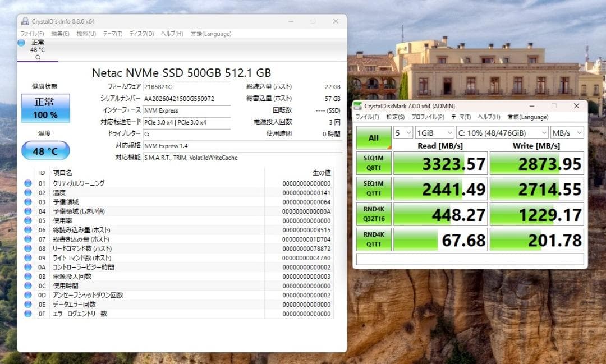This screenshot has height=364, width=606.
Task: Click the 48 °C temperature button
Action: pyautogui.click(x=45, y=151)
